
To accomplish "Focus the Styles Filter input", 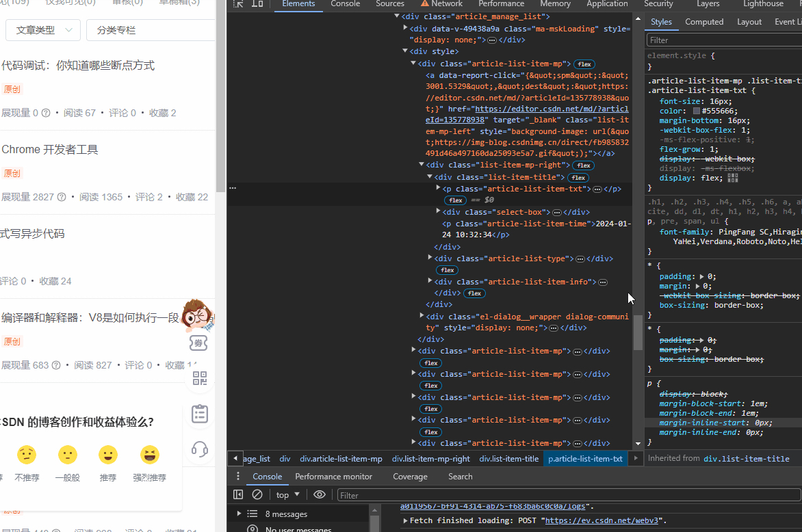I will pyautogui.click(x=724, y=40).
